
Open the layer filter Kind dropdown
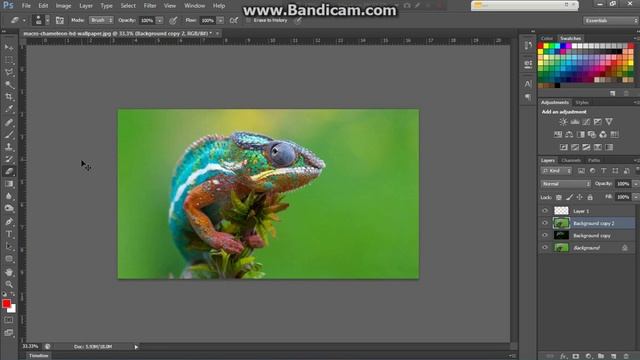point(556,171)
